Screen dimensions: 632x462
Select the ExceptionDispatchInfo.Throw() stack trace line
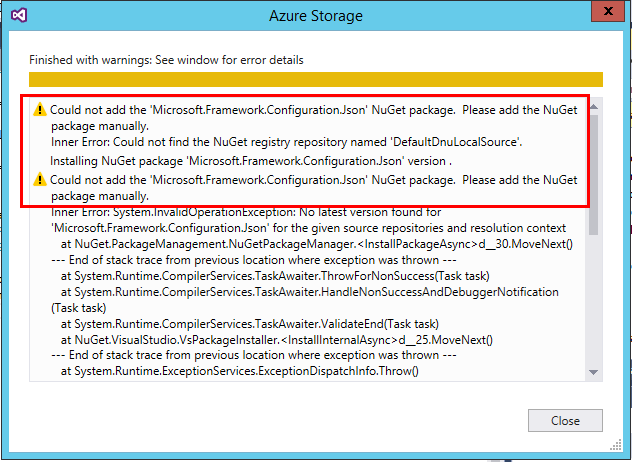coord(239,370)
